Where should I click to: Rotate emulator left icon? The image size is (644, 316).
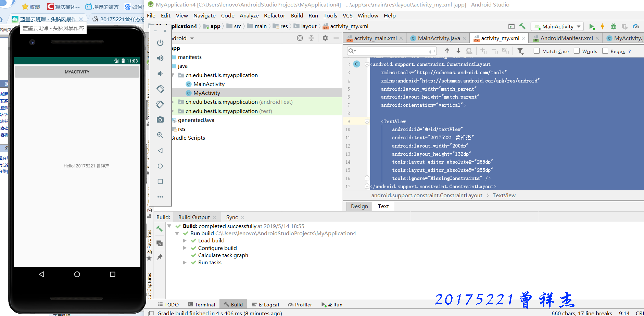(160, 89)
